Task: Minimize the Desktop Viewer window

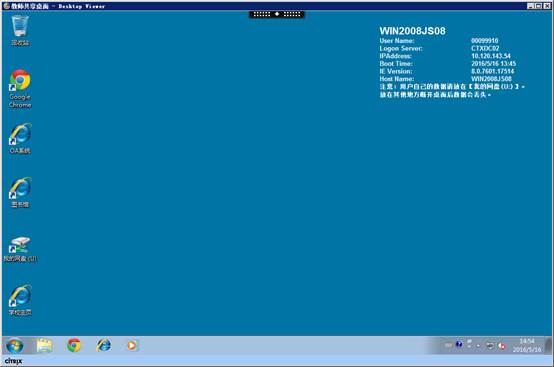Action: [530, 6]
